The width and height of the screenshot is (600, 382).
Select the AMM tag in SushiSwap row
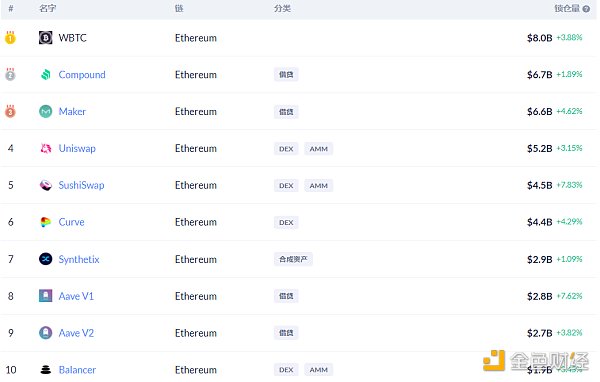point(318,186)
